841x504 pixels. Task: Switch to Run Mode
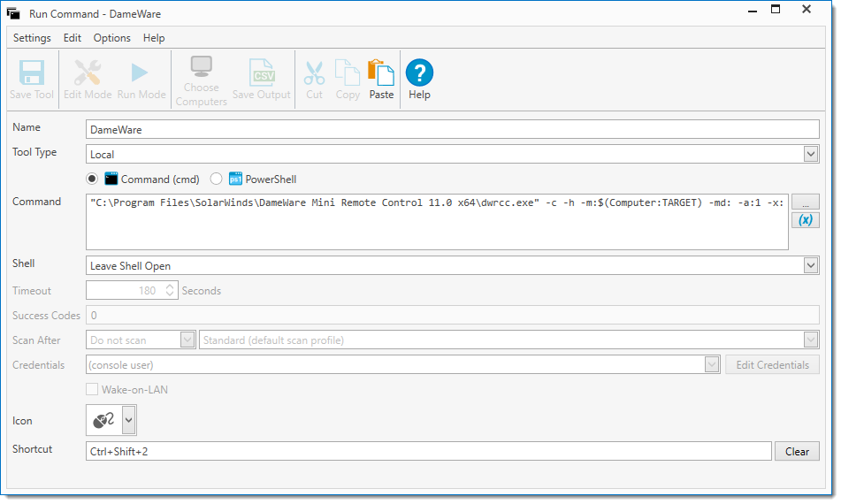pos(141,79)
